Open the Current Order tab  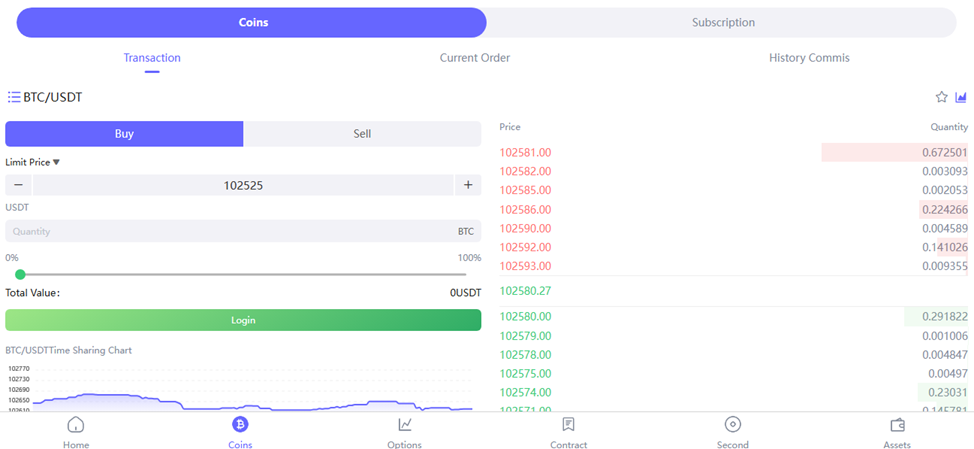point(475,58)
